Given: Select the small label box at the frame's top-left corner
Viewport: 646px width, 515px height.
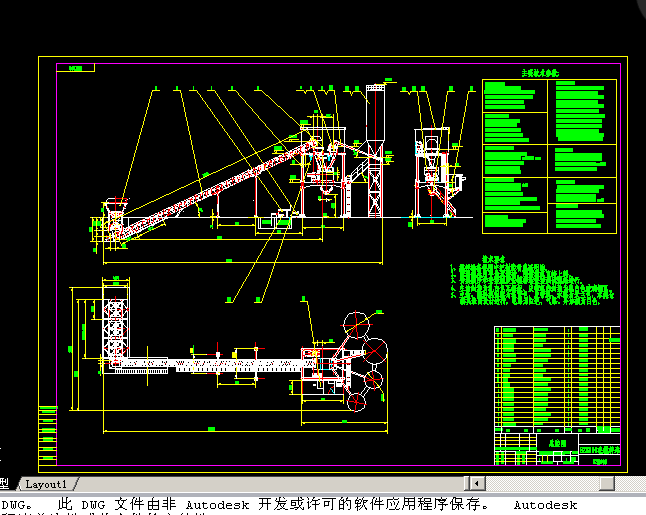Looking at the screenshot, I should (75, 68).
